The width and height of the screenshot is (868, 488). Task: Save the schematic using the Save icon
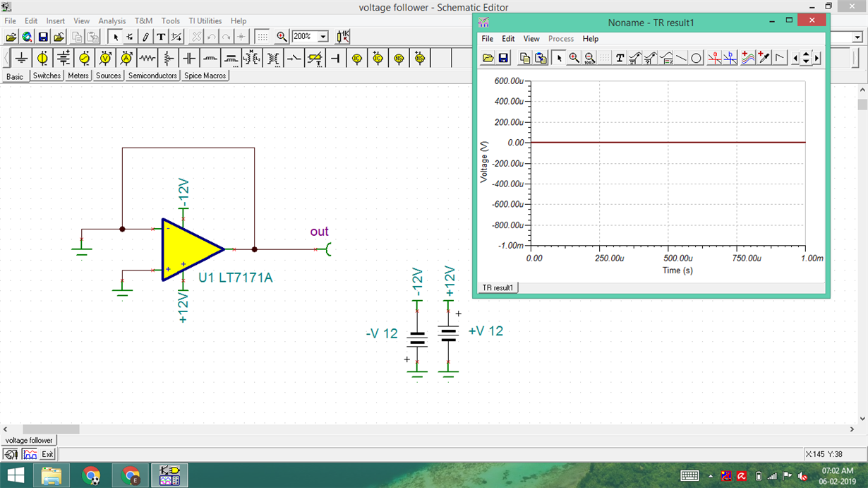[x=42, y=37]
